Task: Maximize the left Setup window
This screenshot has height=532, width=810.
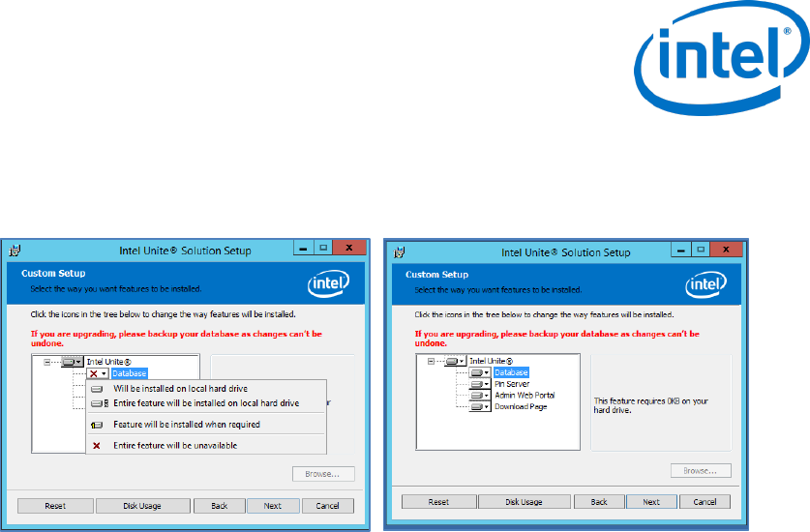Action: [x=323, y=248]
